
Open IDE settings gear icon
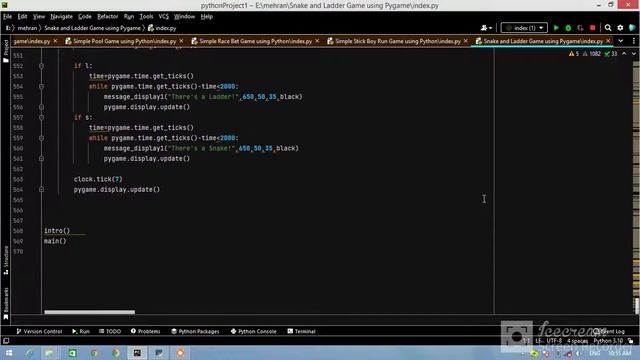tap(620, 28)
